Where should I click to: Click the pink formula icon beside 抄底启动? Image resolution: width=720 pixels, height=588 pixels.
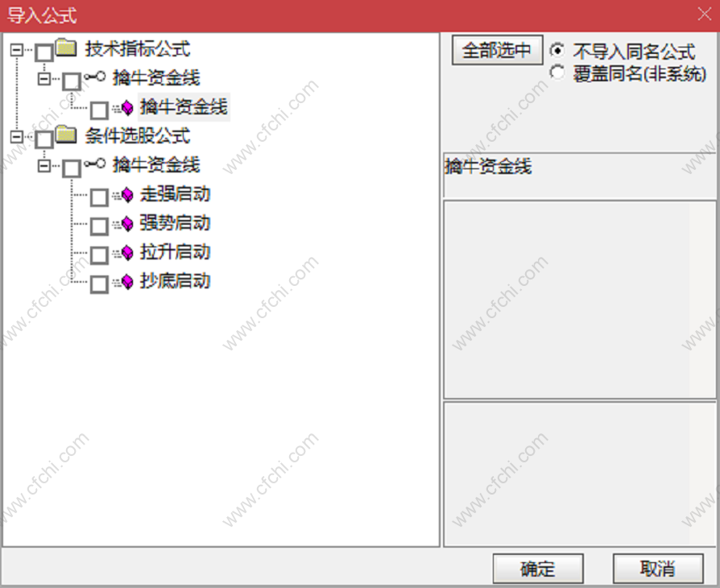(124, 282)
